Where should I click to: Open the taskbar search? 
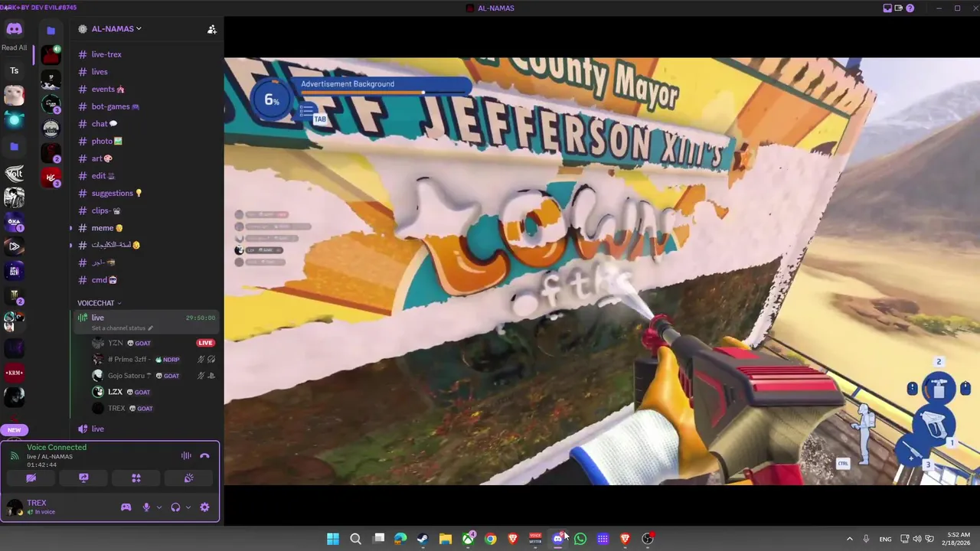click(355, 539)
